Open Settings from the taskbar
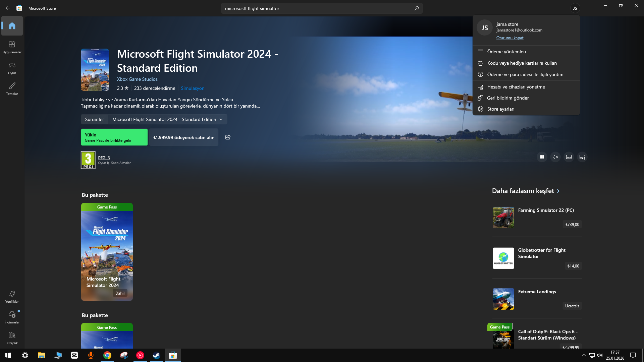Screen dimensions: 644x362 (25, 355)
